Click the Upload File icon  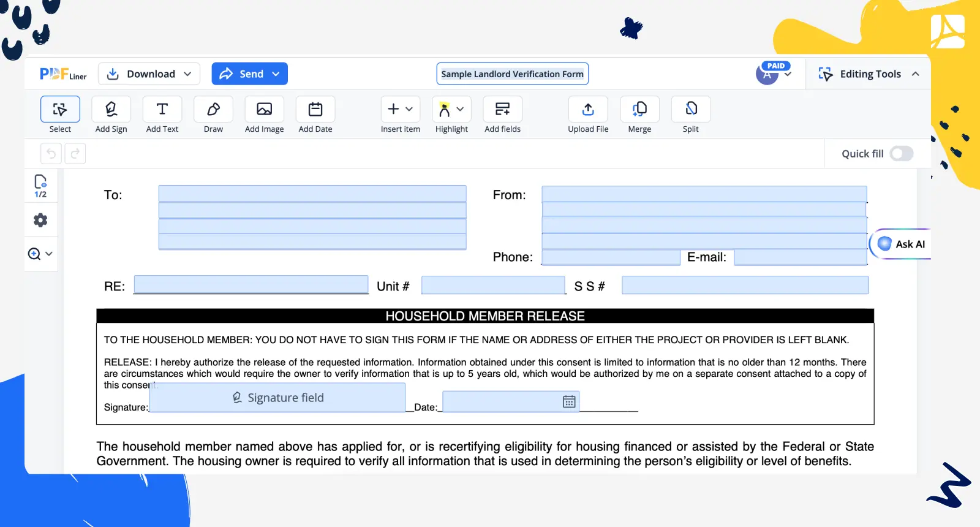588,109
